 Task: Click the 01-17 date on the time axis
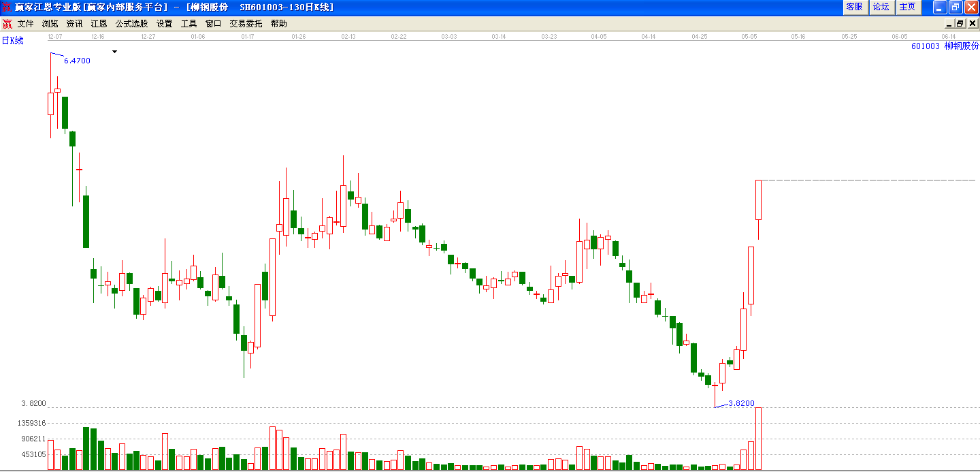[248, 36]
